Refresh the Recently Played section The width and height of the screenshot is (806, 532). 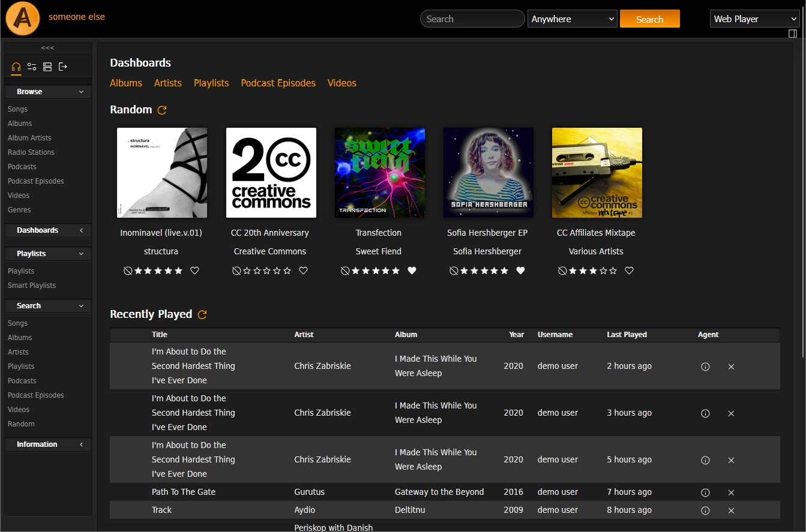[202, 314]
